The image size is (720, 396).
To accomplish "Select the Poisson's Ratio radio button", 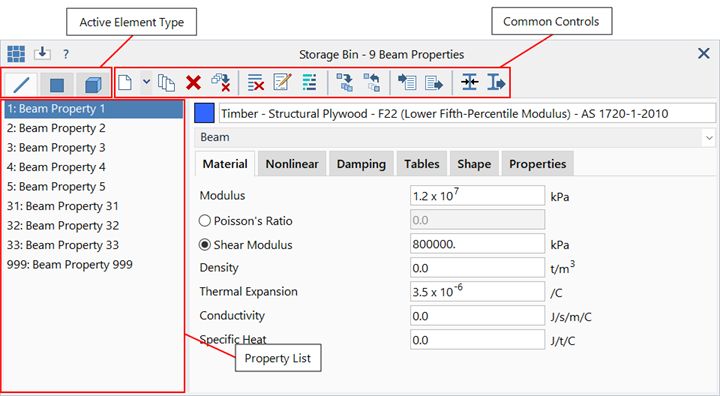I will coord(205,221).
